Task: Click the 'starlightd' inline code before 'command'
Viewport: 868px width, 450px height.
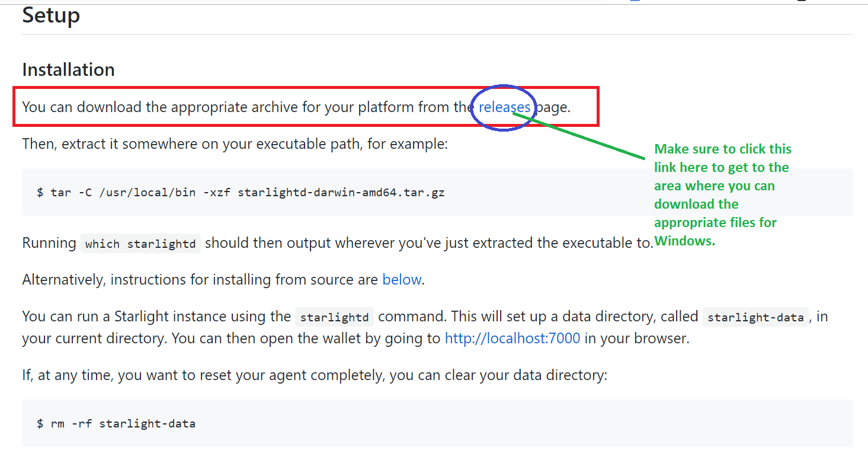Action: click(334, 317)
